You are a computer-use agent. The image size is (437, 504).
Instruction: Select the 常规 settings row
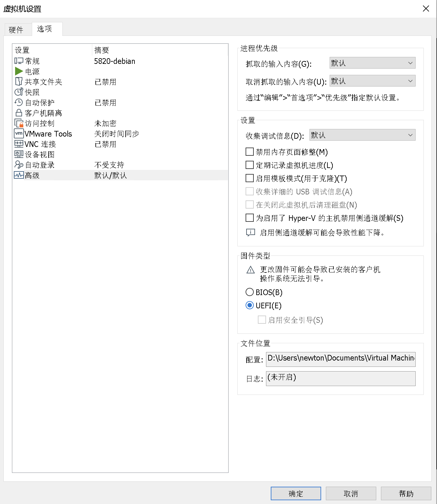point(120,61)
